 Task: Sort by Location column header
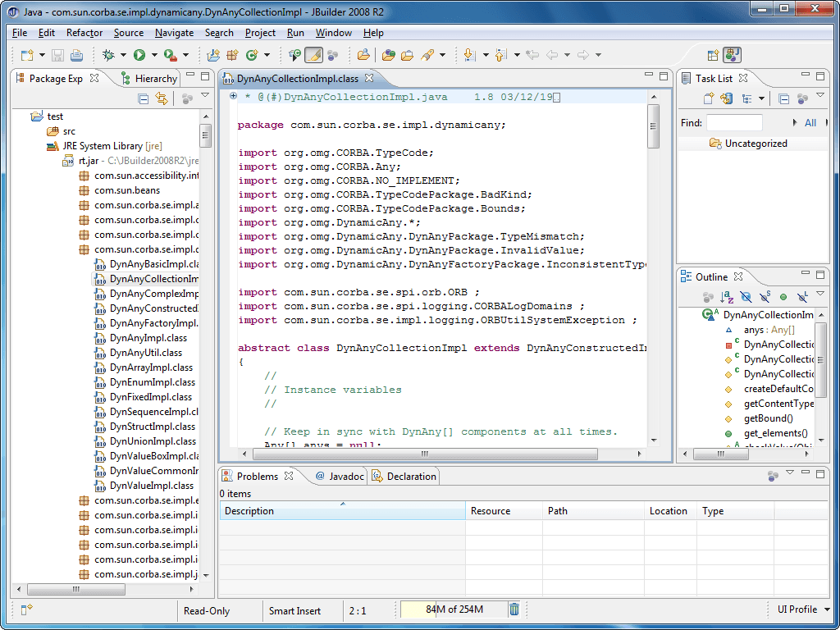coord(669,511)
